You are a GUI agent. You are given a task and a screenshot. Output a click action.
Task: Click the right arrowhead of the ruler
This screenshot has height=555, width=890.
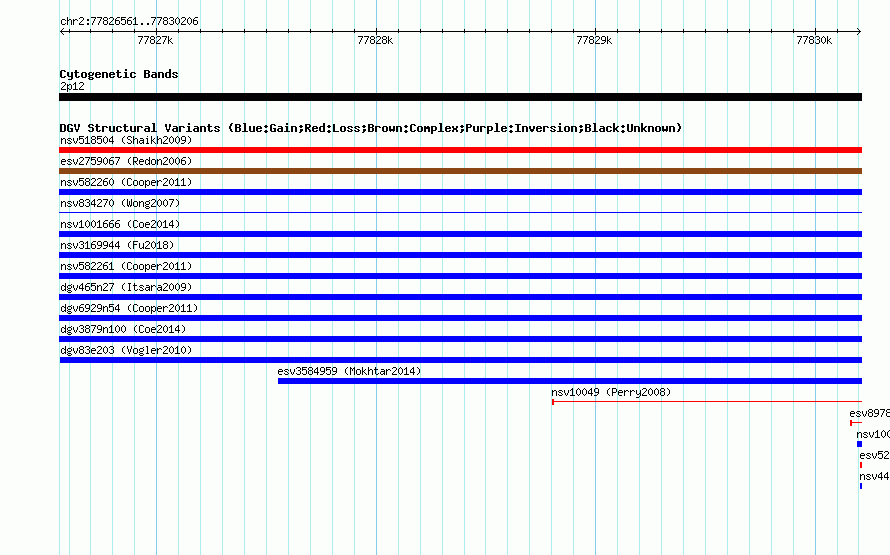click(859, 31)
